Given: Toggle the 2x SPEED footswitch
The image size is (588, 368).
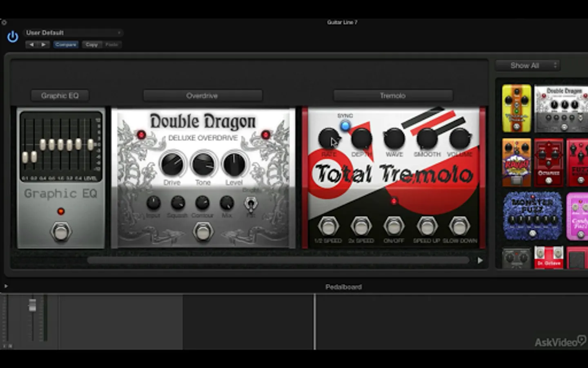Looking at the screenshot, I should click(x=361, y=226).
